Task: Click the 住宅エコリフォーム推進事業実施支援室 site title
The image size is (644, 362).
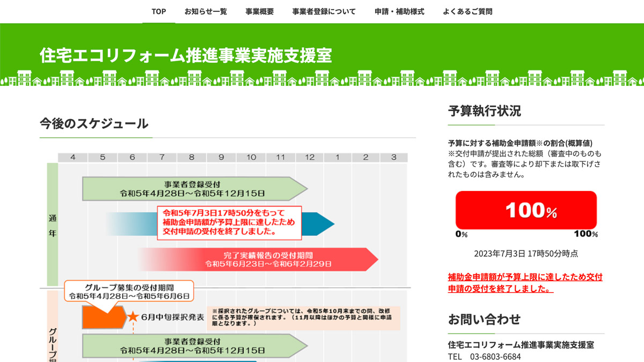Action: coord(186,55)
